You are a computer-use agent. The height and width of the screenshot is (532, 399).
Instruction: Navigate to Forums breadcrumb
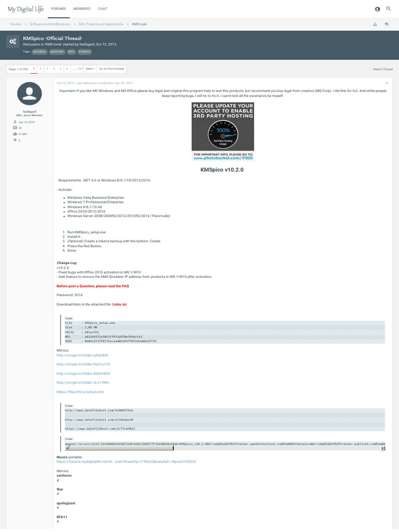click(x=16, y=24)
